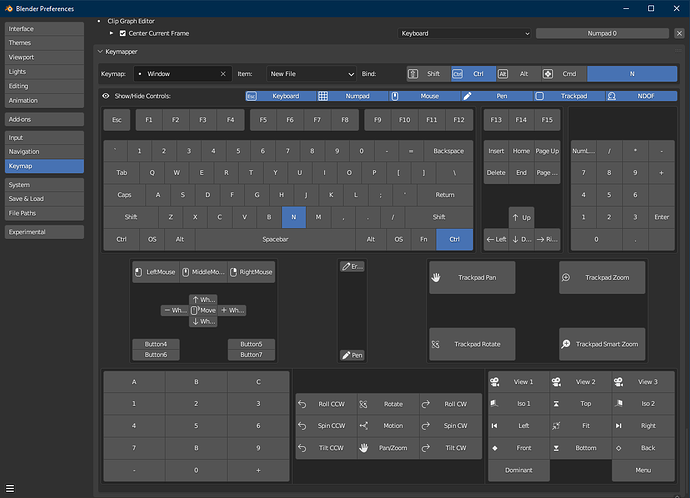The image size is (690, 498).
Task: Toggle Numpad controls visibility
Action: tap(352, 96)
